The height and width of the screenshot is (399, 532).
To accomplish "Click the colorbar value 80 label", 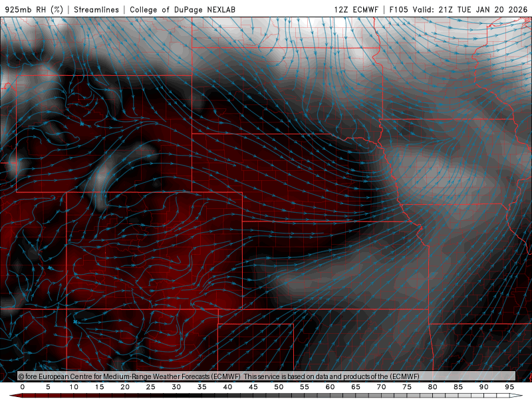I will [433, 387].
